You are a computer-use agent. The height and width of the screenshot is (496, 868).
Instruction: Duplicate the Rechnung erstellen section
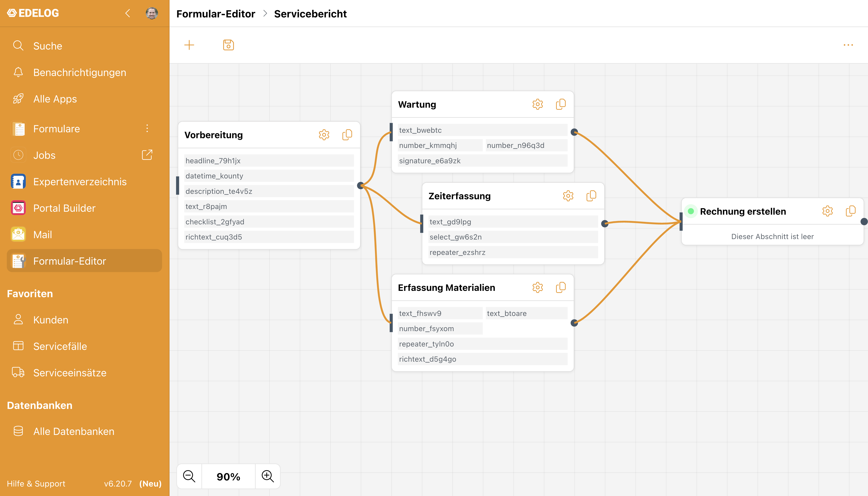851,211
